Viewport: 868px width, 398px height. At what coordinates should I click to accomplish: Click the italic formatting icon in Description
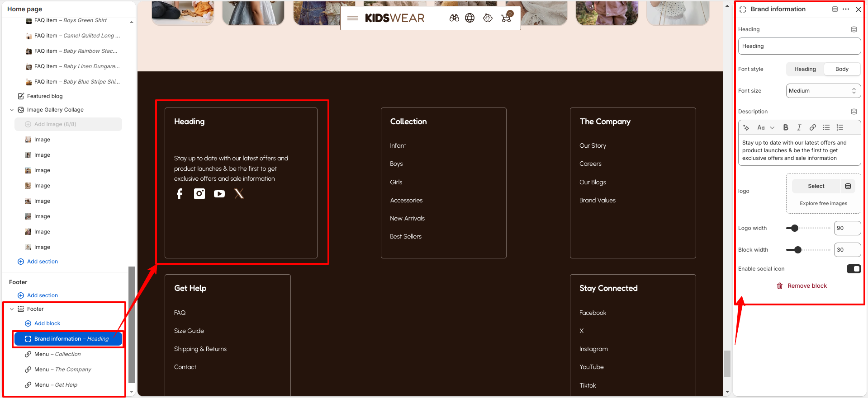(799, 128)
